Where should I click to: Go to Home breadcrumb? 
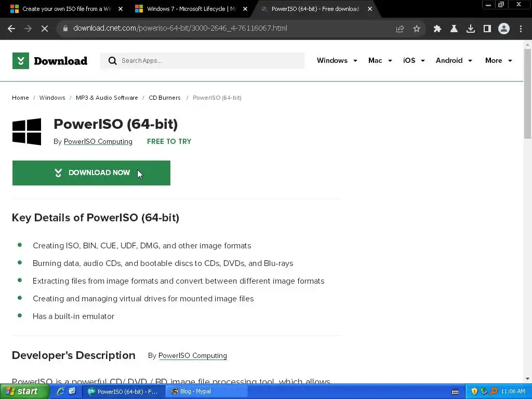(20, 98)
